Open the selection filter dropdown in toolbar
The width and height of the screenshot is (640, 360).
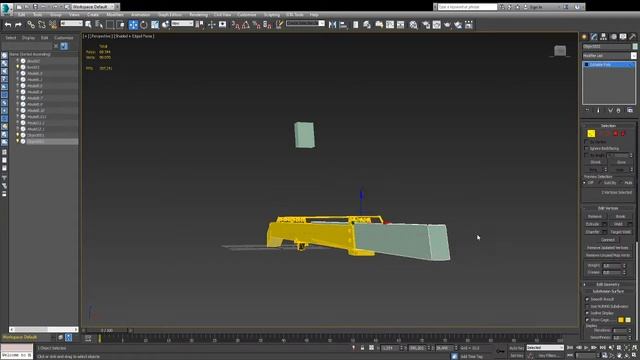click(72, 24)
